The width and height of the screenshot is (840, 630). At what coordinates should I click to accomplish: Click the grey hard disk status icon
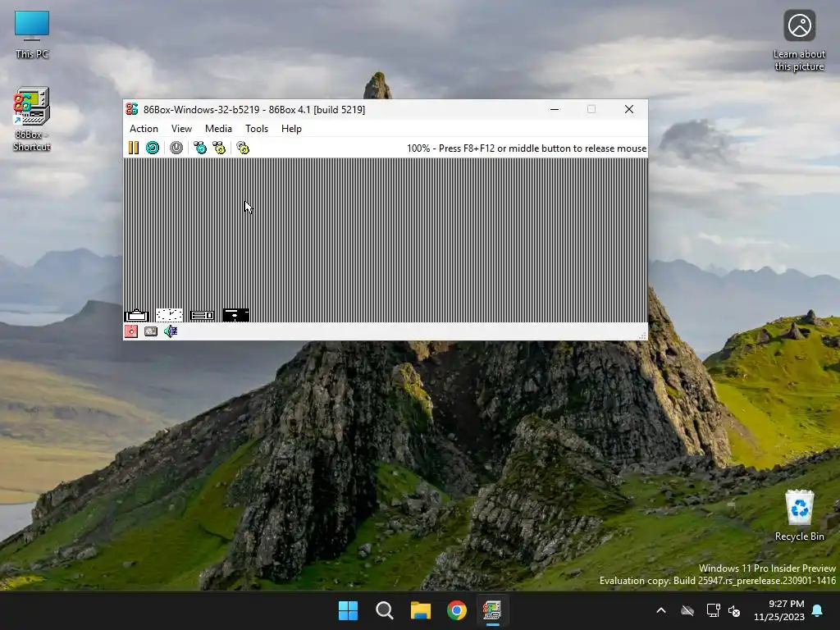pos(151,331)
